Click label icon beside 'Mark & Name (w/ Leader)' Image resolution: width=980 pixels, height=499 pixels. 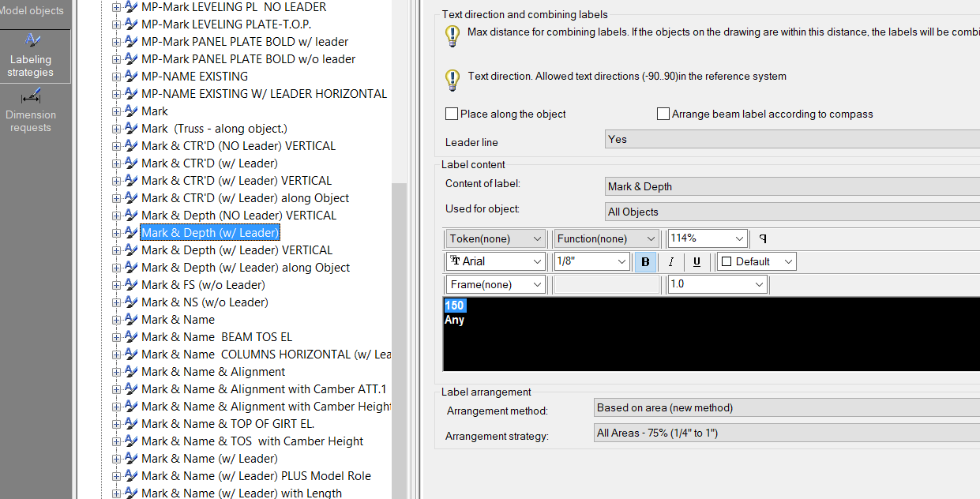[x=131, y=459]
